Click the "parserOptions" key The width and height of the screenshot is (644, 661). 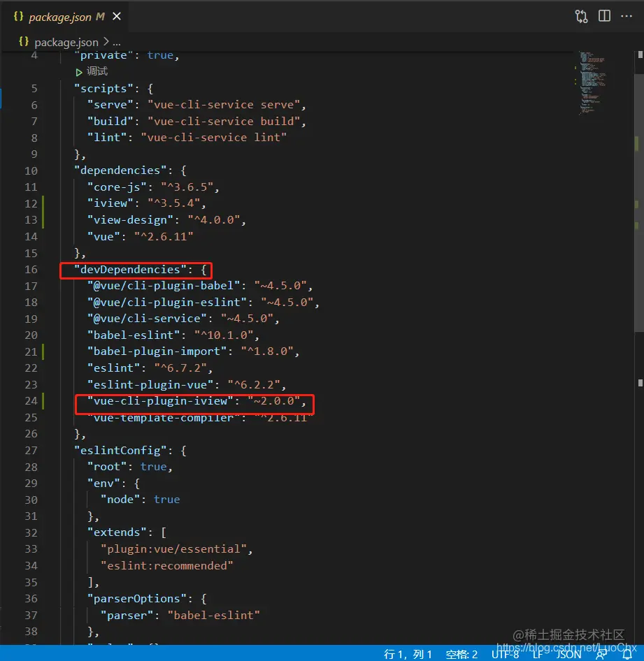pos(136,599)
